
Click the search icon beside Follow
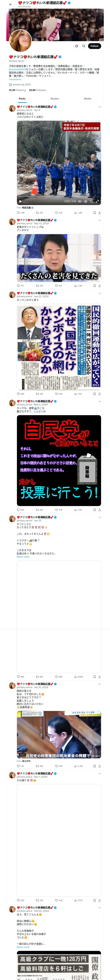pos(84,46)
